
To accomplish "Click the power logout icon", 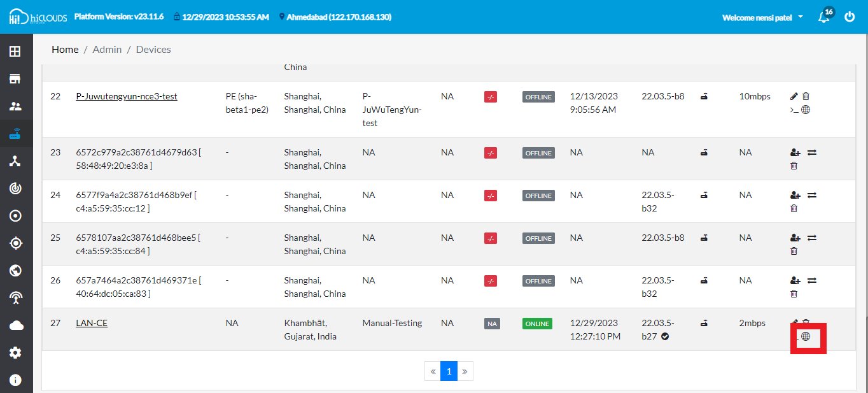I will [850, 17].
